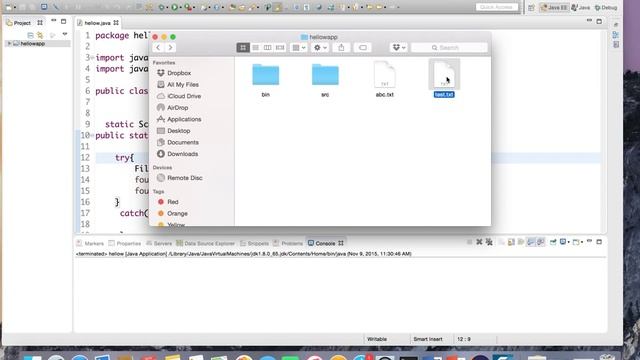This screenshot has height=360, width=640.
Task: Switch Finder to cover flow view
Action: coord(280,48)
